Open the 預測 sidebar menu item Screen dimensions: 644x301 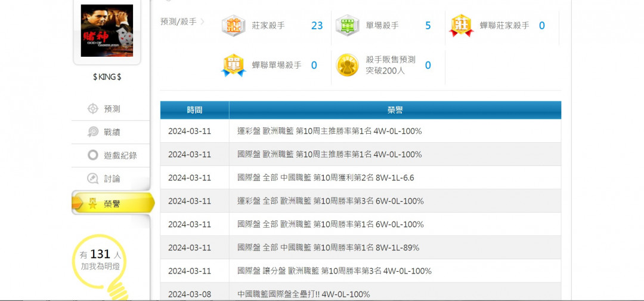coord(111,109)
